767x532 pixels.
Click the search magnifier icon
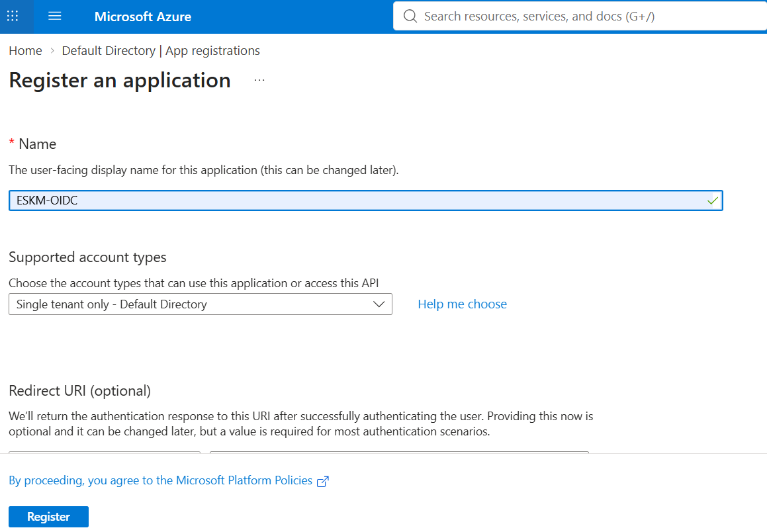[x=410, y=16]
